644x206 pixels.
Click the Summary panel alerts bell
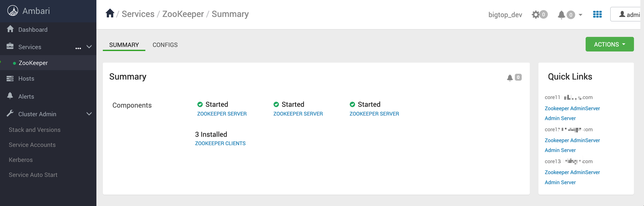pyautogui.click(x=510, y=78)
